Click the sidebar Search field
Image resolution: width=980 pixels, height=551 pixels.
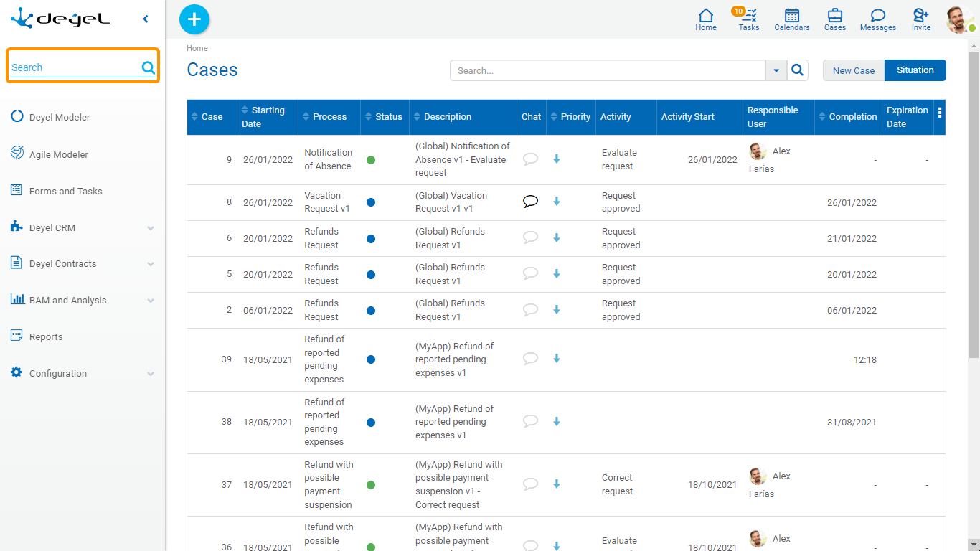[75, 67]
